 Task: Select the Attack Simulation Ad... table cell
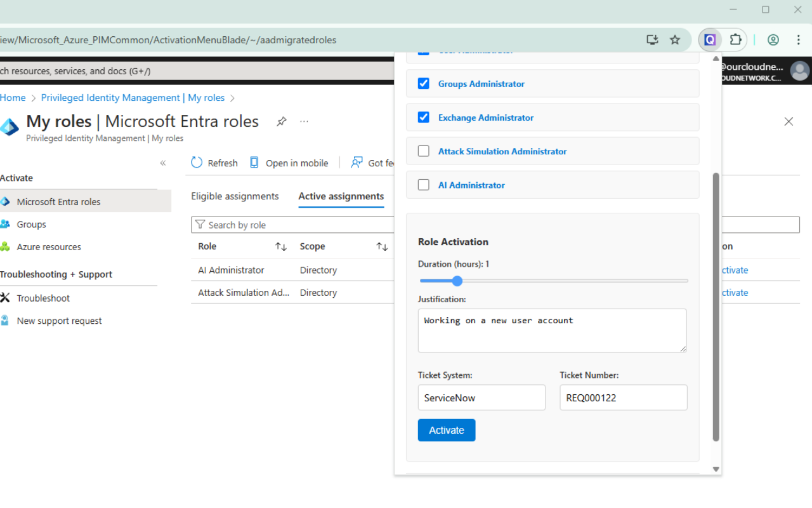tap(244, 293)
